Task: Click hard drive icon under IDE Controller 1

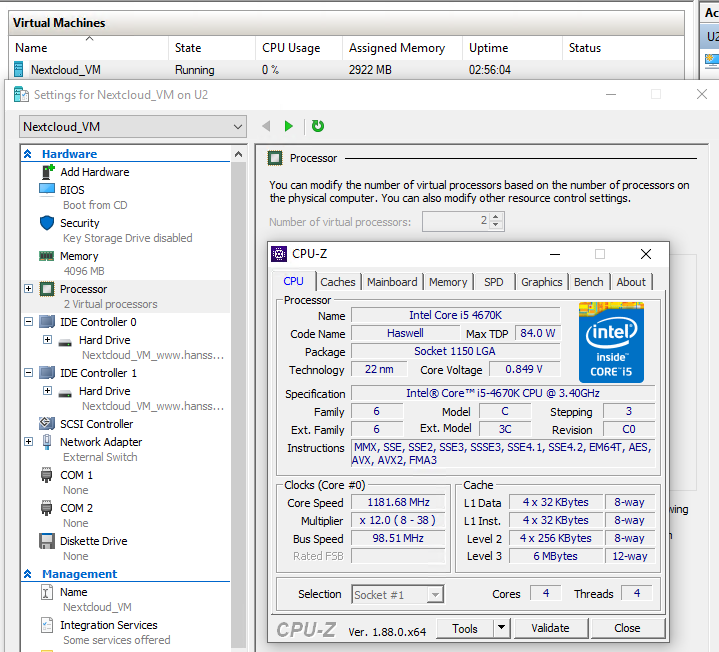Action: click(65, 392)
